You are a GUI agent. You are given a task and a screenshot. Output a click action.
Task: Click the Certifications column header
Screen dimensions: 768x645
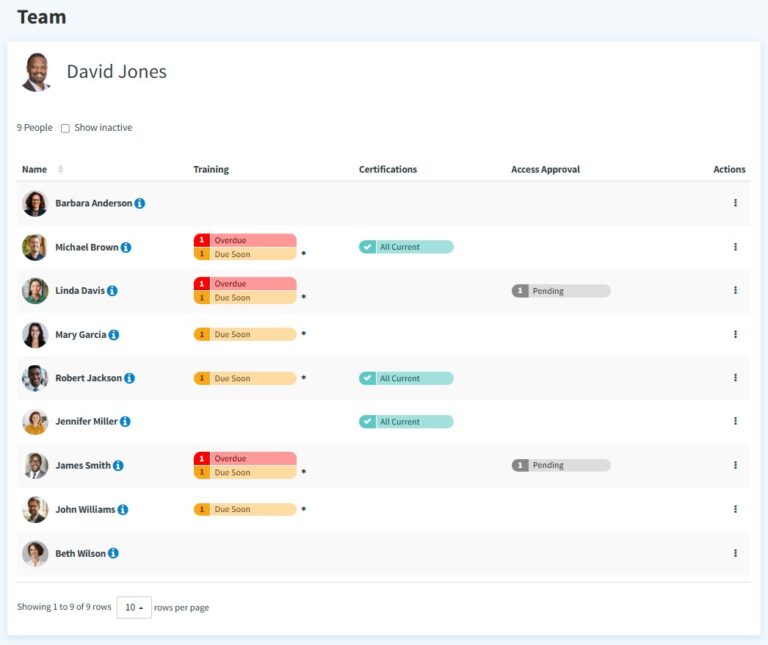[388, 170]
